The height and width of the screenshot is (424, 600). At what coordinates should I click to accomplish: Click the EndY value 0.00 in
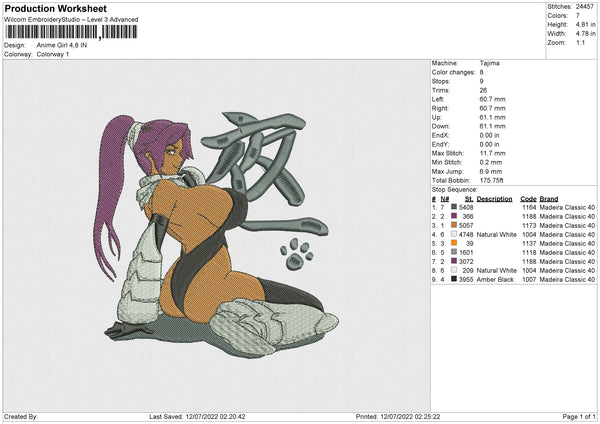490,144
